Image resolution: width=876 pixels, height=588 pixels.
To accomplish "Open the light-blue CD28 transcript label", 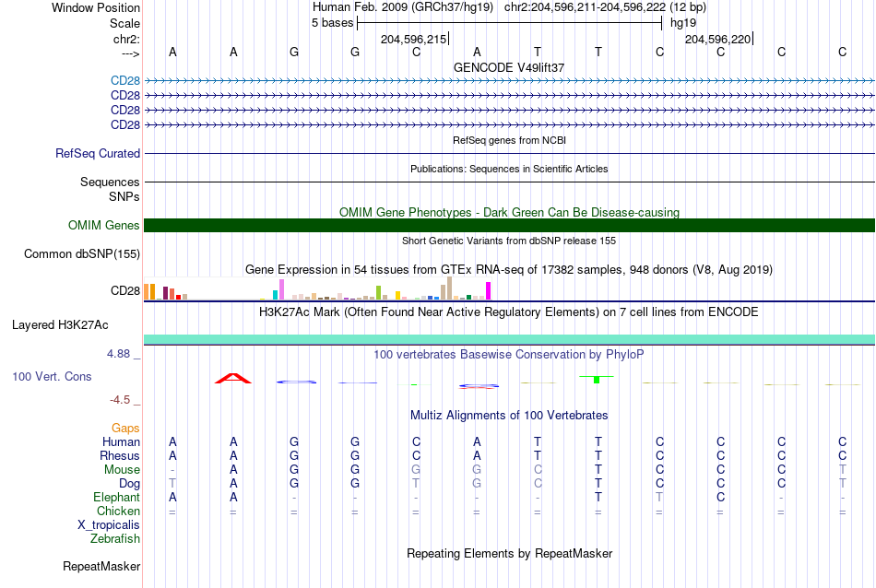I will [x=125, y=80].
